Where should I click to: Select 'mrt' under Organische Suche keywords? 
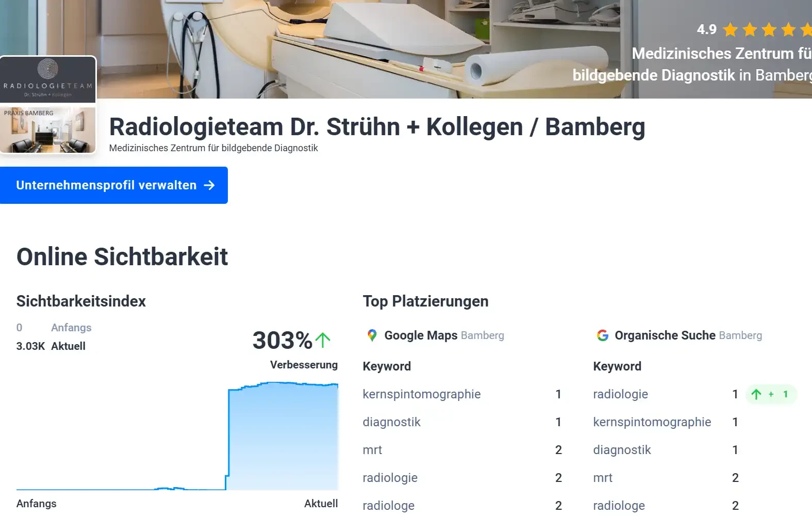(x=603, y=478)
